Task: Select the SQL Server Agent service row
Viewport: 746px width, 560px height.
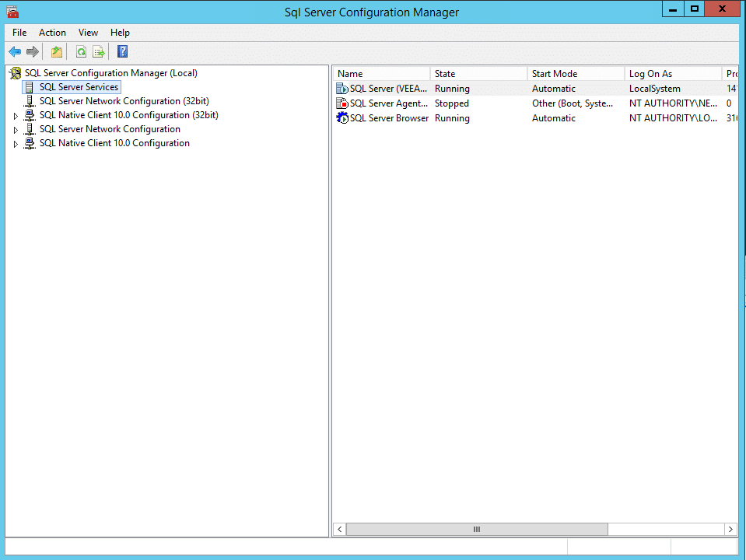Action: (x=536, y=103)
